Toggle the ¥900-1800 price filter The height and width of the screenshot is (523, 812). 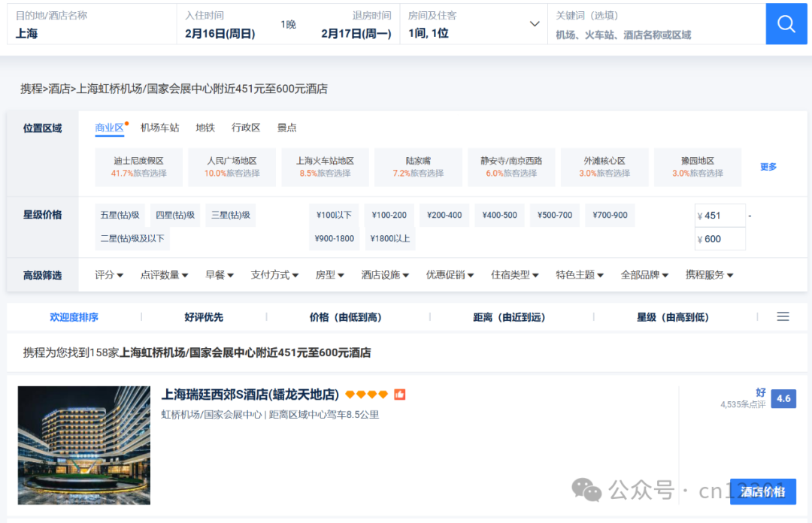click(x=334, y=239)
